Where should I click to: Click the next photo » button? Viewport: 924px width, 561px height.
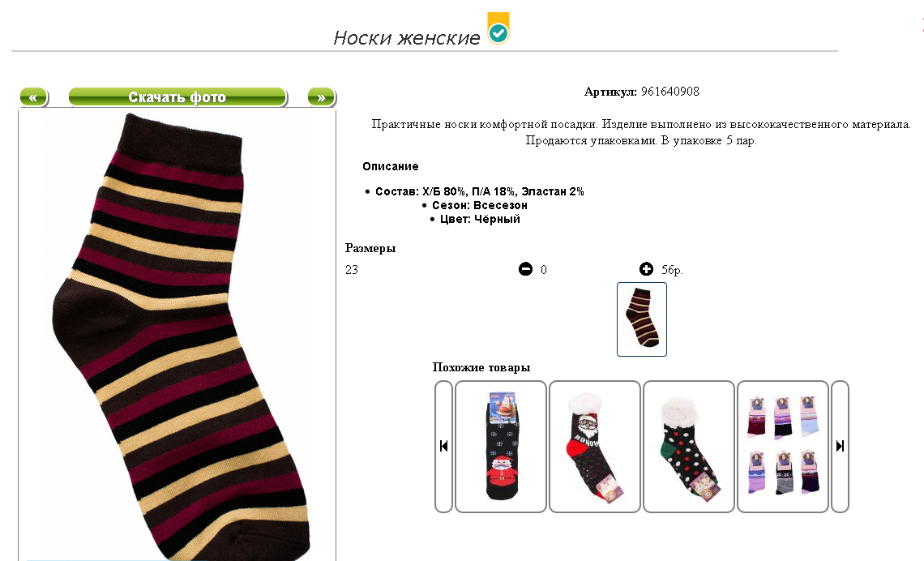(x=321, y=97)
